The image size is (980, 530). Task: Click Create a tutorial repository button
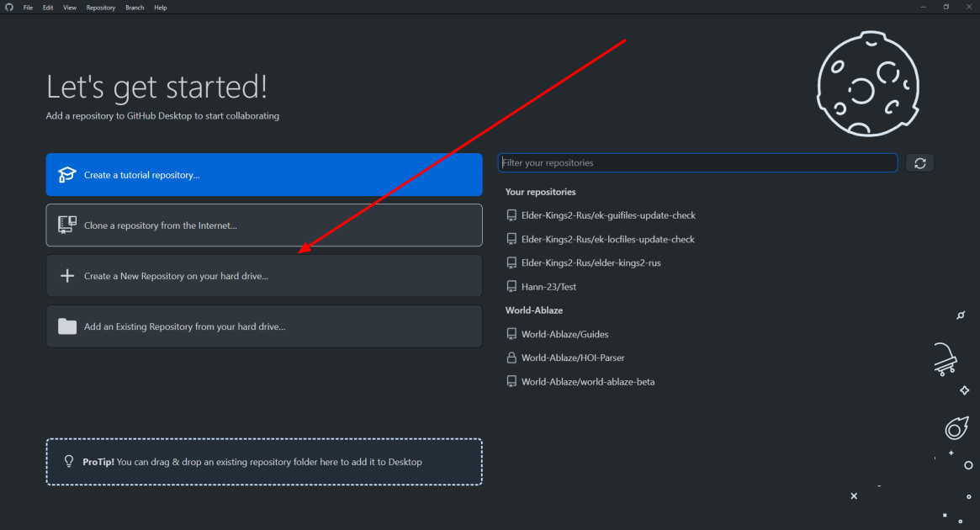[264, 175]
